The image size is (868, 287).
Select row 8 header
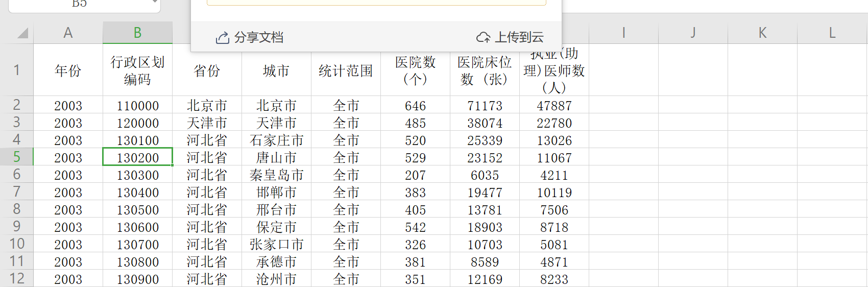pyautogui.click(x=17, y=209)
